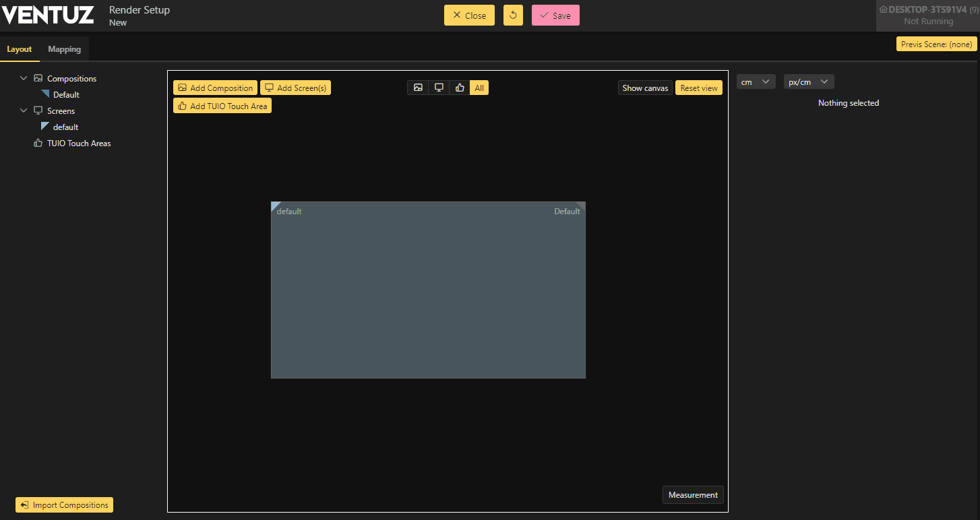This screenshot has width=980, height=520.
Task: Switch to the Layout tab
Action: pyautogui.click(x=20, y=49)
